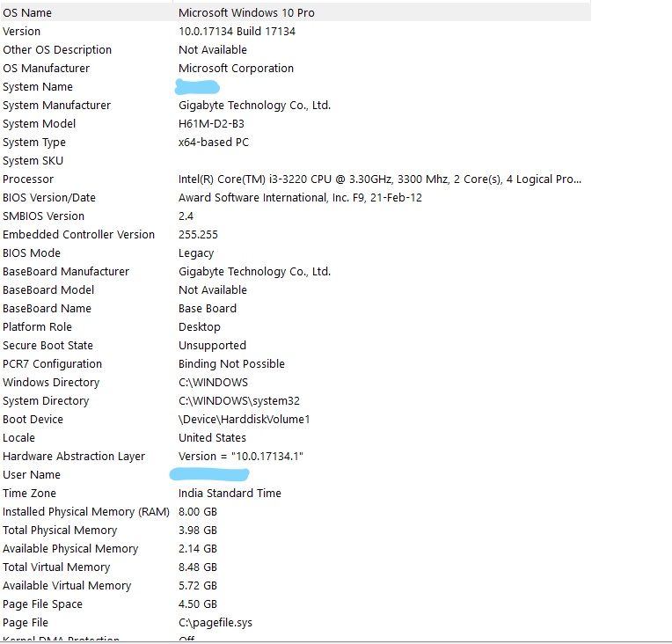Click the 4.50 GB page file value
Screen dimensions: 672x644
198,603
